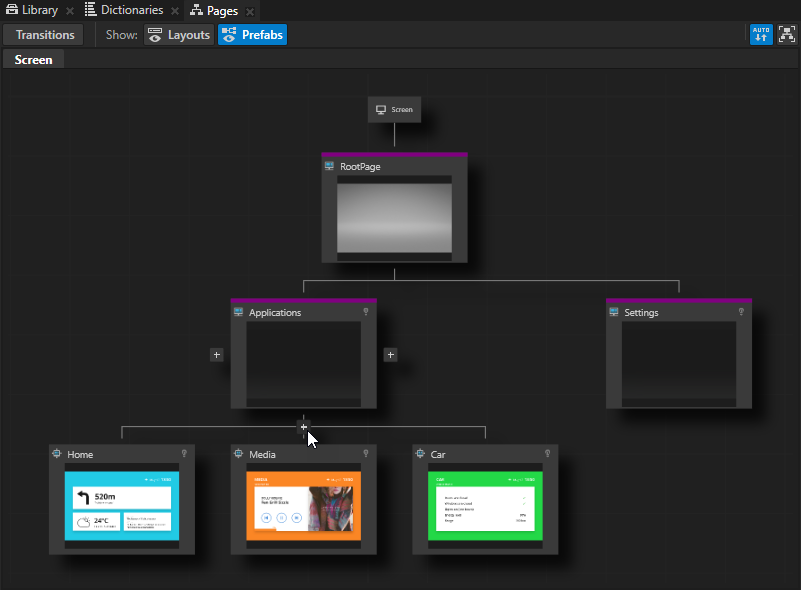The image size is (801, 590).
Task: Switch to the Library tab
Action: (32, 10)
